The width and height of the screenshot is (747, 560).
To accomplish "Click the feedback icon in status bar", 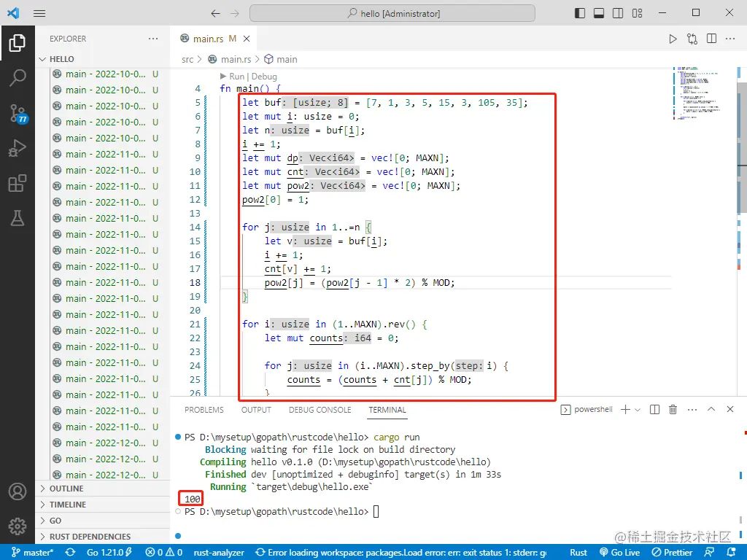I will click(709, 553).
